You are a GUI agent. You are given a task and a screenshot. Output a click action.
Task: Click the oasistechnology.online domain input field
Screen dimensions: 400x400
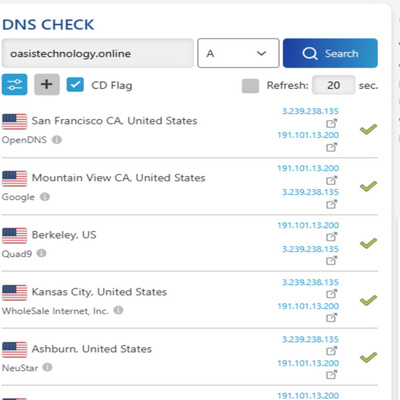coord(98,53)
